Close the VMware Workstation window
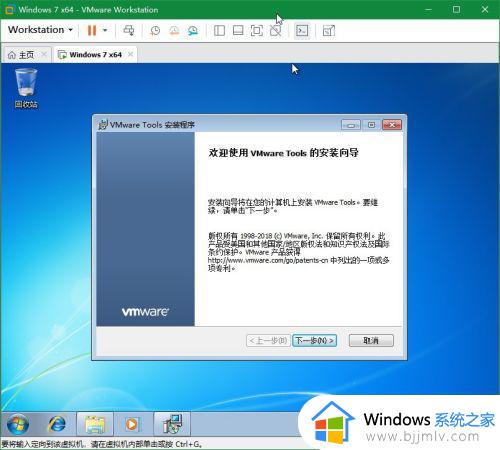Viewport: 500px width, 450px height. 485,9
